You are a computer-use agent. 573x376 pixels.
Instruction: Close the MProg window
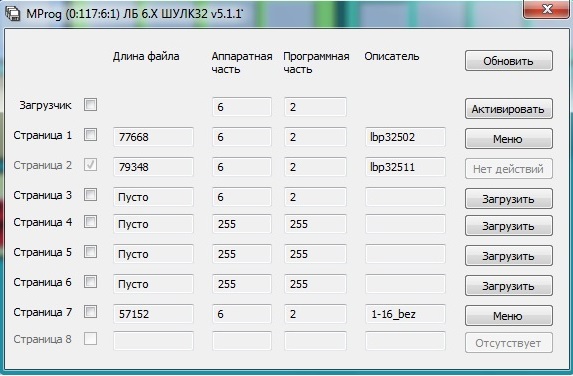point(547,9)
